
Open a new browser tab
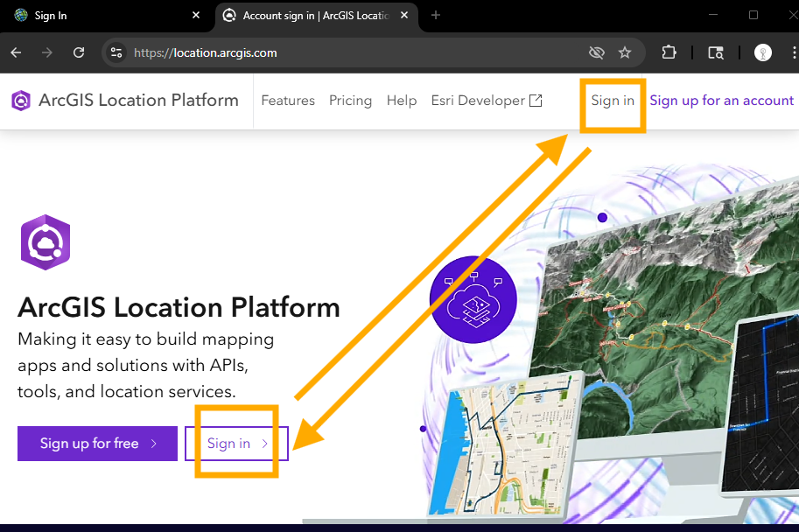click(x=436, y=15)
